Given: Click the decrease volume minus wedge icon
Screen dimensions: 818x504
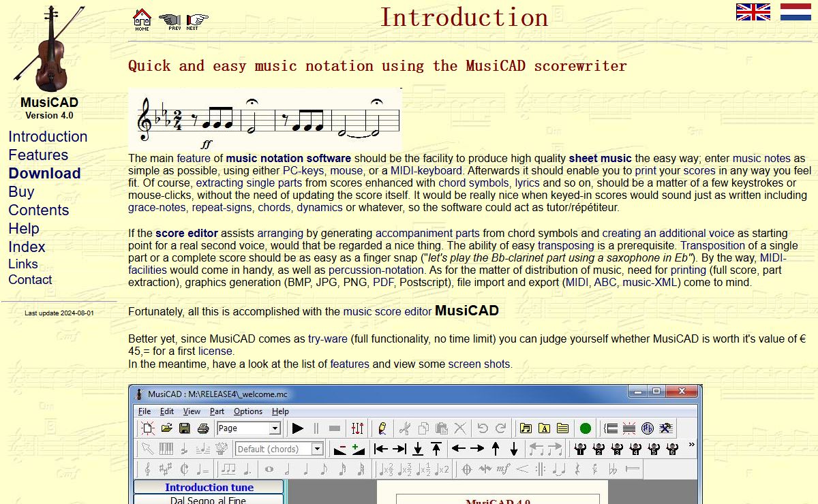Looking at the screenshot, I should click(339, 449).
